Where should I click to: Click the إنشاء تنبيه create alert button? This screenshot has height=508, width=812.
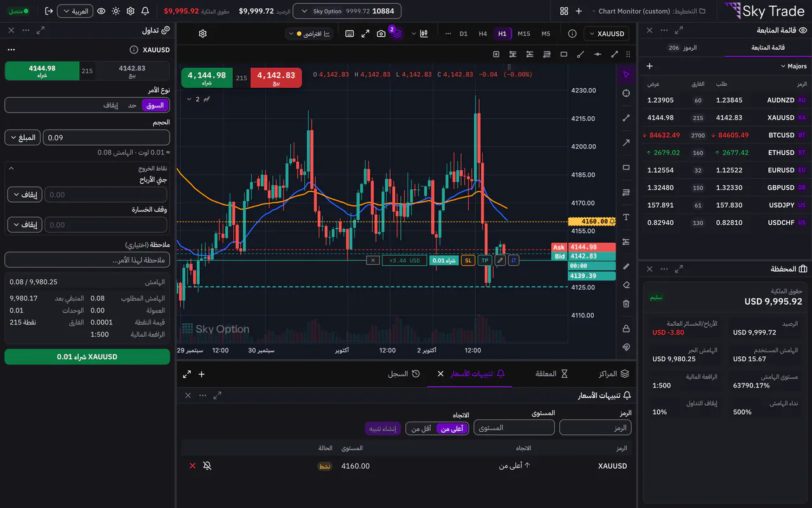383,429
